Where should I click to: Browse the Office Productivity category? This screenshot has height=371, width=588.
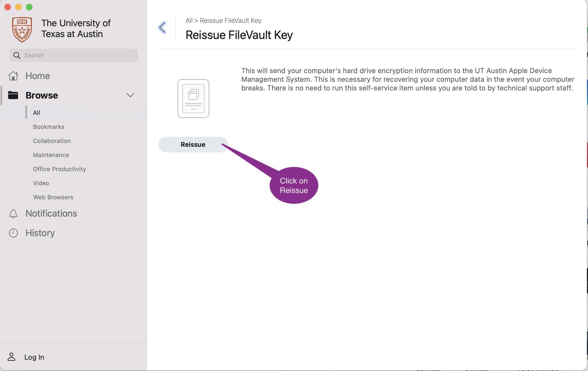pyautogui.click(x=60, y=169)
